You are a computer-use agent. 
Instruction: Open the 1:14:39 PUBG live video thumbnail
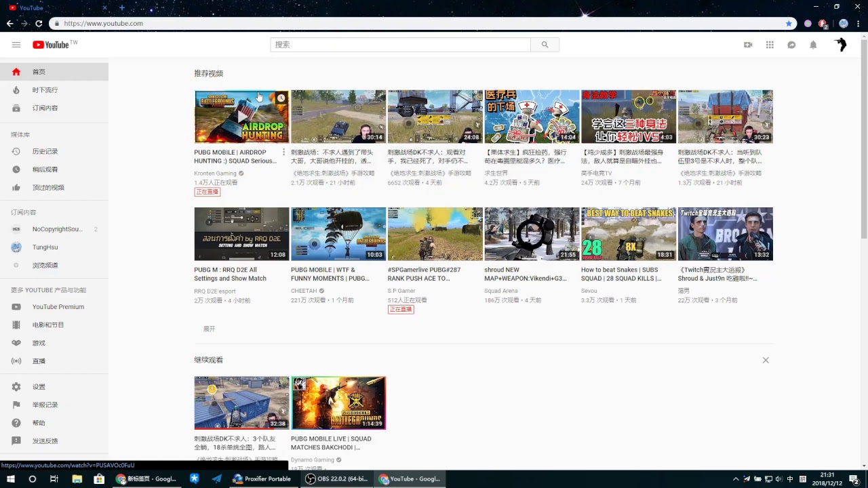click(338, 403)
